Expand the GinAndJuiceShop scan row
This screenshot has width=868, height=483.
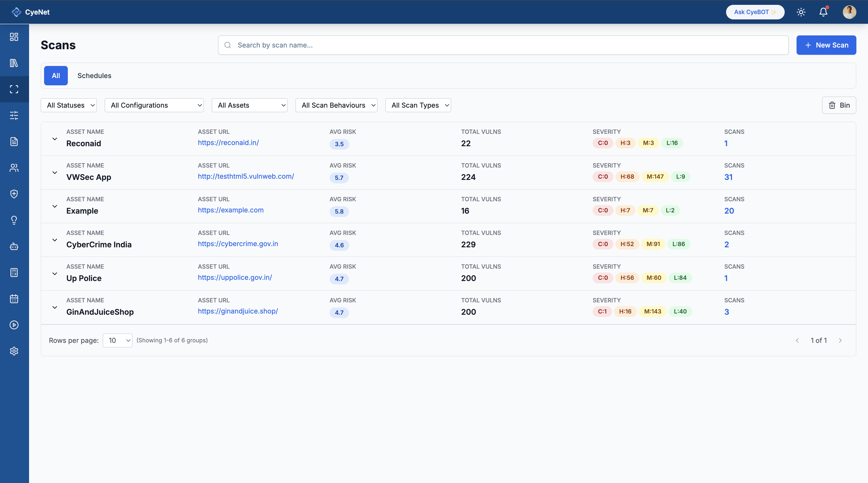[x=54, y=307]
